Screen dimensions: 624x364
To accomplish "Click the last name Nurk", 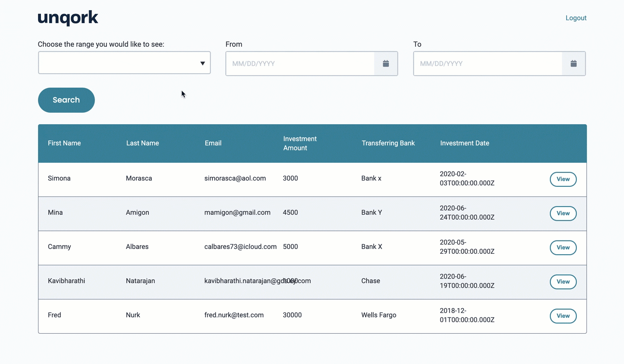I will pyautogui.click(x=133, y=315).
